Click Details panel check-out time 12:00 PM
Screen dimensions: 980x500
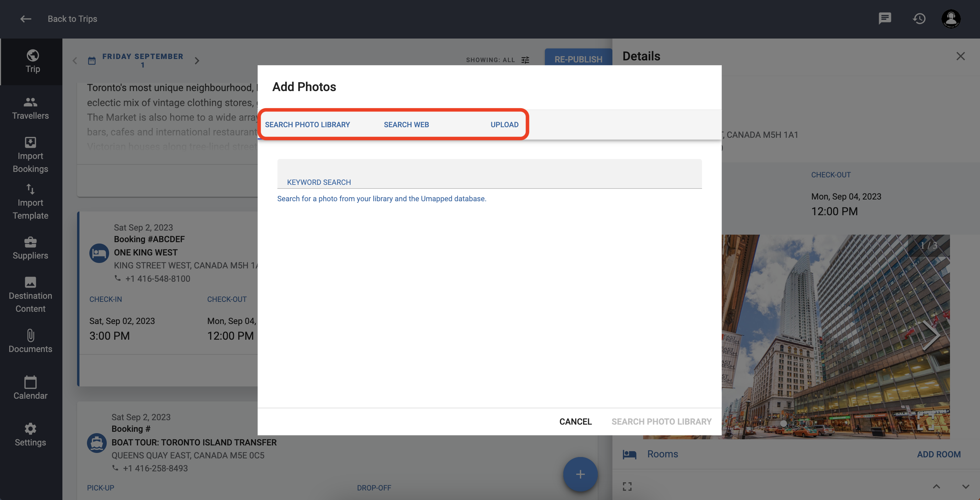pyautogui.click(x=834, y=211)
